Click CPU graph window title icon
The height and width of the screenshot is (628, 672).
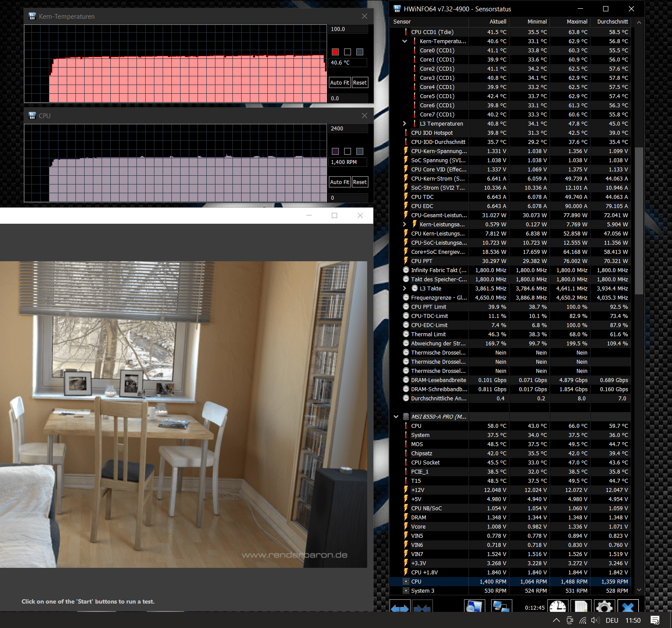(32, 116)
